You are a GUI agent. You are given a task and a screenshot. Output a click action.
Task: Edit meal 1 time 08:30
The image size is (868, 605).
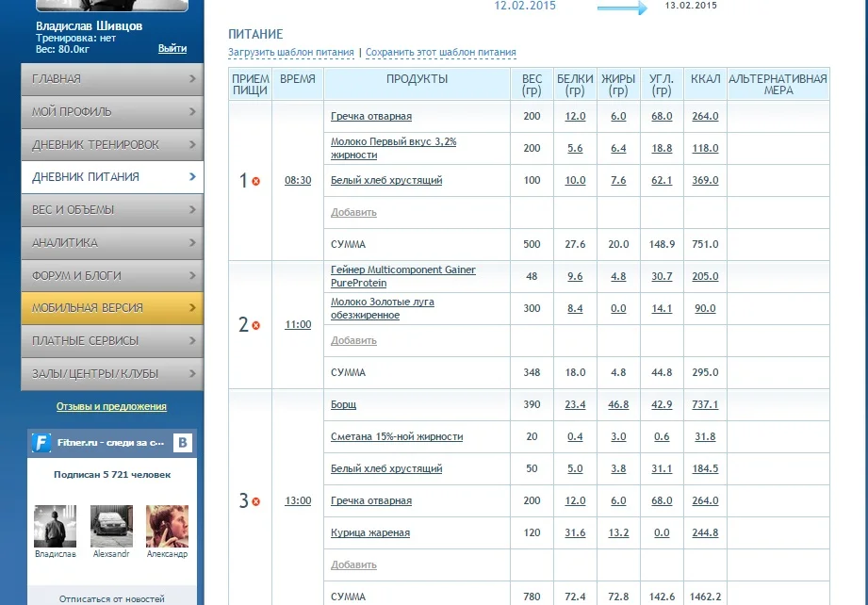click(x=298, y=180)
